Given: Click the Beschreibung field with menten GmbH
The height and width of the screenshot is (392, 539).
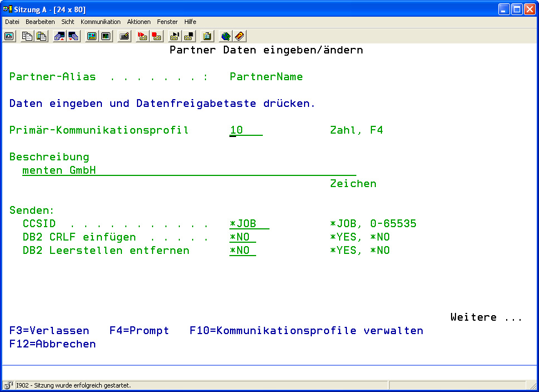Looking at the screenshot, I should click(189, 170).
